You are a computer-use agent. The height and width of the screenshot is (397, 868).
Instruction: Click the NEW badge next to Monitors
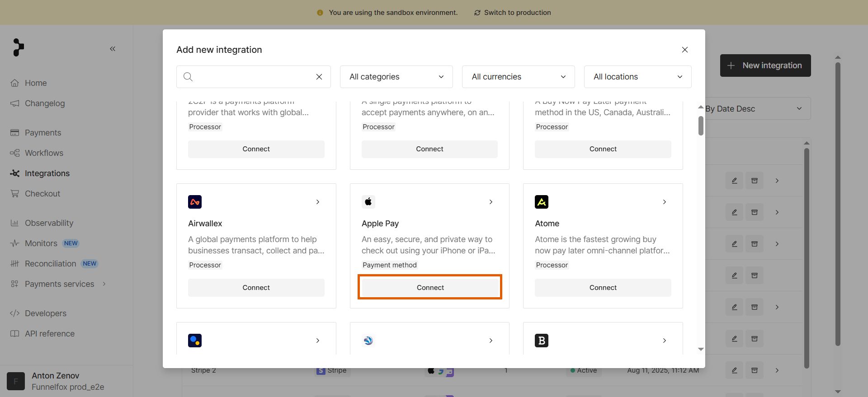tap(71, 243)
